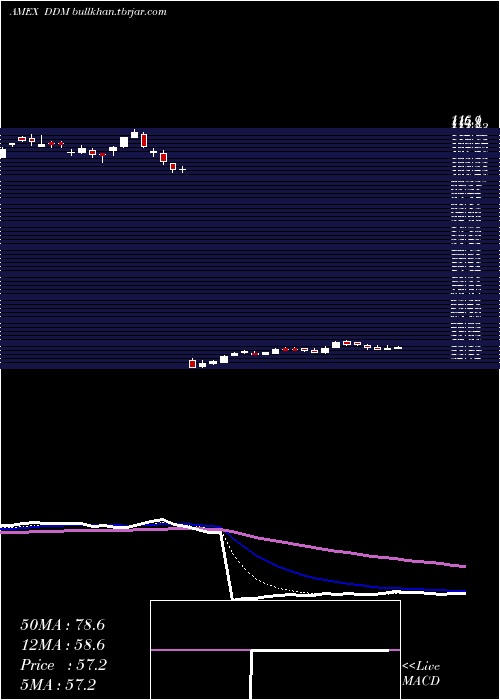The height and width of the screenshot is (700, 500).
Task: Click the 116 top price axis label
Action: pos(467,121)
